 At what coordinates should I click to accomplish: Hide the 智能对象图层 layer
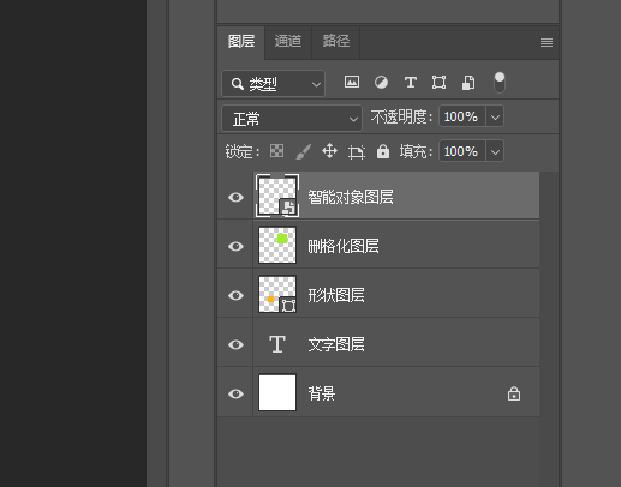click(236, 197)
